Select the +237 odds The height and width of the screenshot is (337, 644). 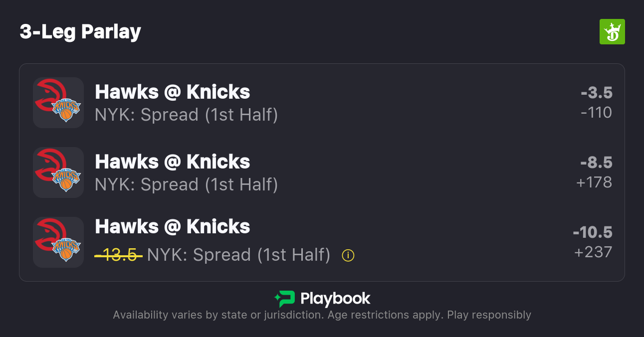[593, 252]
